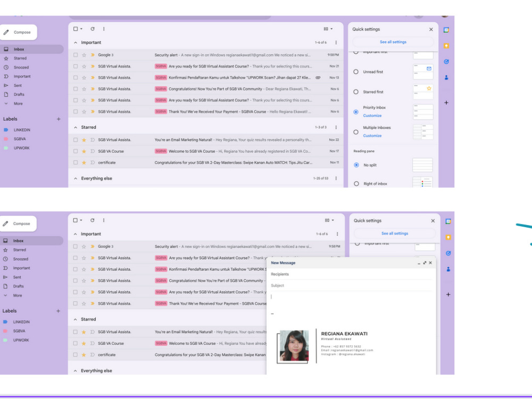Viewport: 532px width, 399px height.
Task: Collapse the Important section in lower window
Action: (75, 234)
